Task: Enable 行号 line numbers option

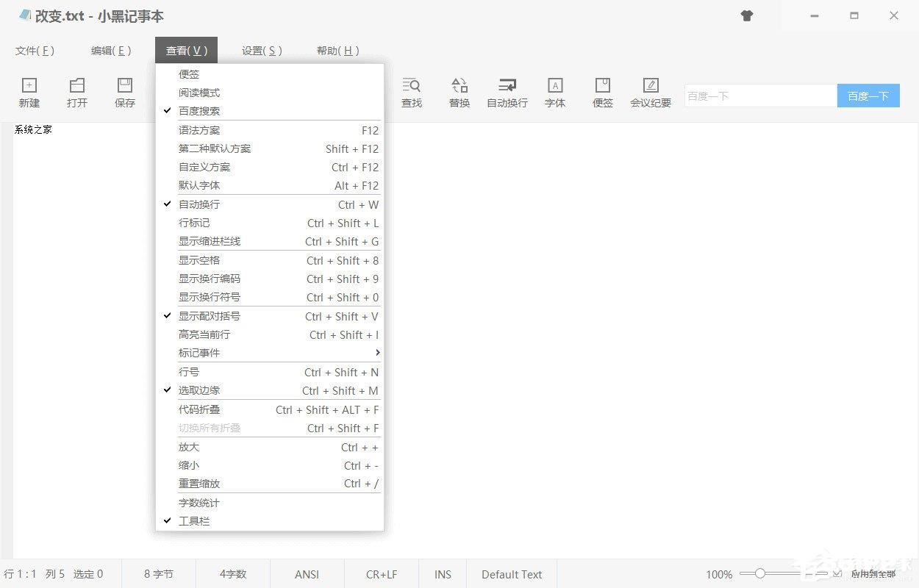Action: (270, 372)
